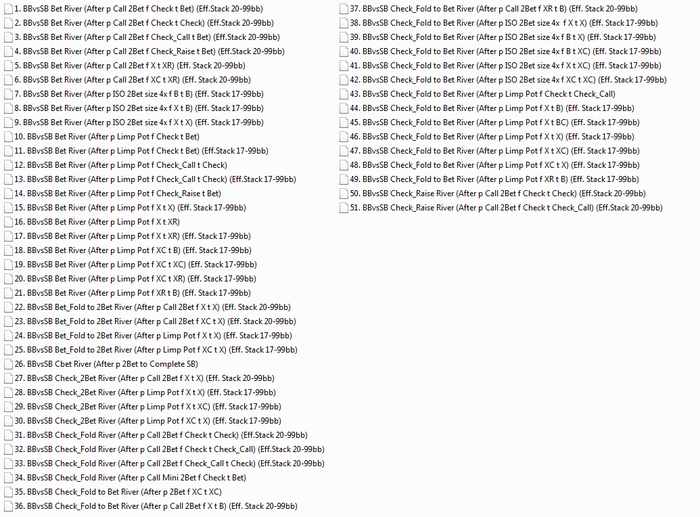This screenshot has height=517, width=700.
Task: Open file 45. Limp Pot f X t BC
Action: tap(495, 123)
